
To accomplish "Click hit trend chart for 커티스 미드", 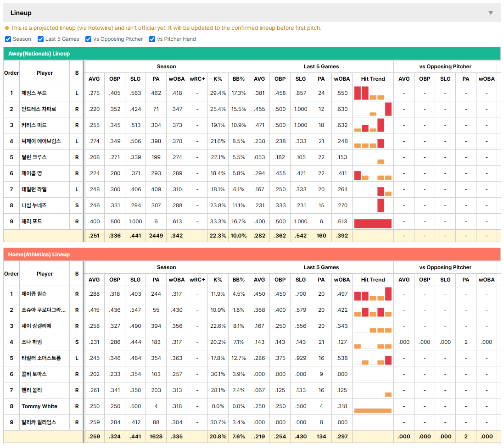I will 373,125.
